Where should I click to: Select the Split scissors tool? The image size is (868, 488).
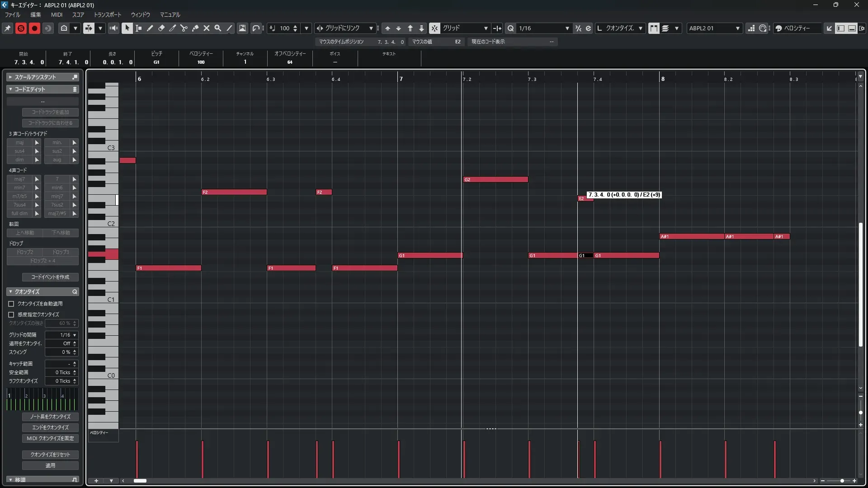pyautogui.click(x=184, y=28)
